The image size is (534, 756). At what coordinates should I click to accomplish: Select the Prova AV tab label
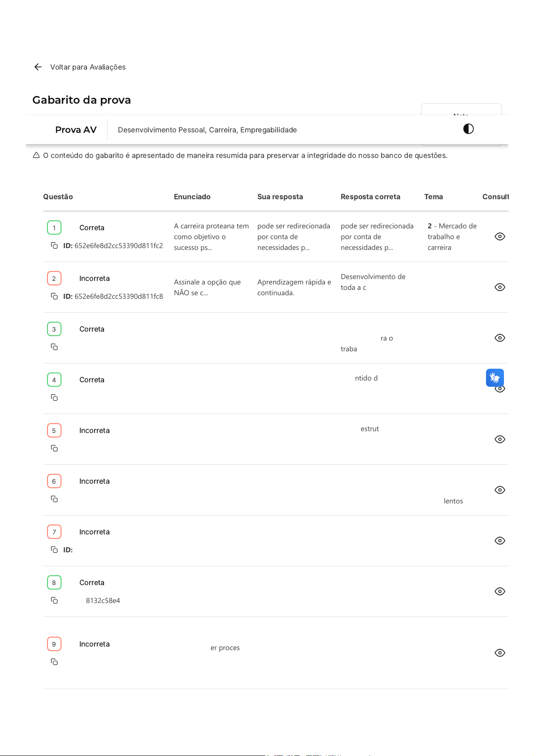(76, 130)
